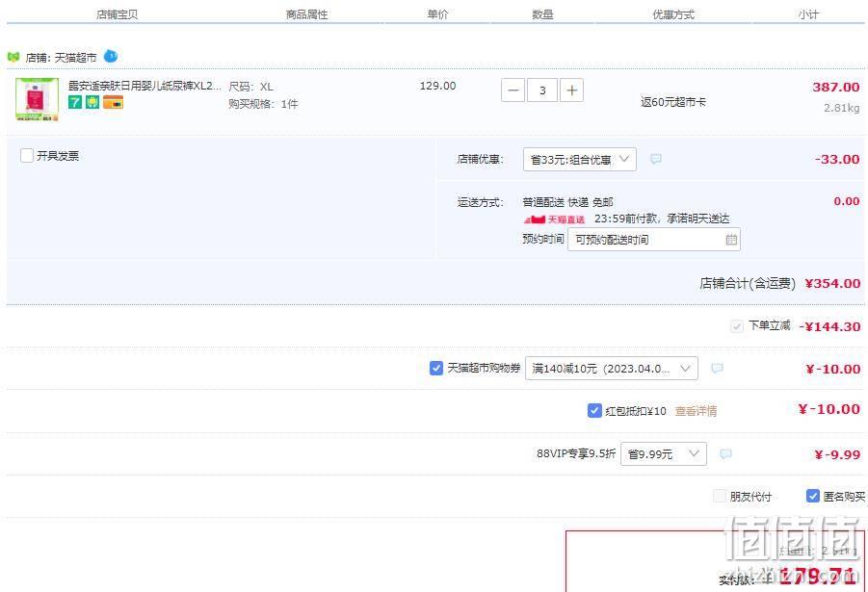868x592 pixels.
Task: Open the calendar icon for delivery time
Action: pyautogui.click(x=731, y=240)
